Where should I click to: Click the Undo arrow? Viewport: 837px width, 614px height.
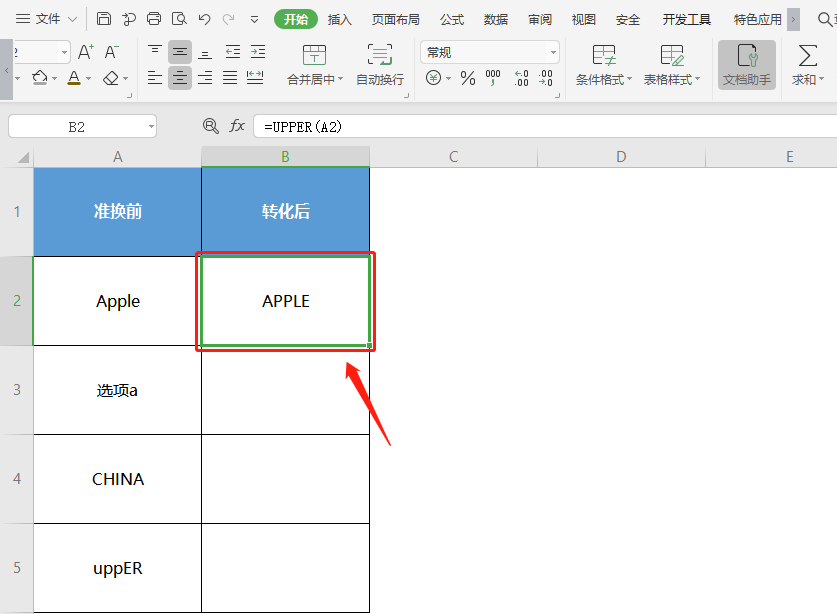tap(204, 20)
